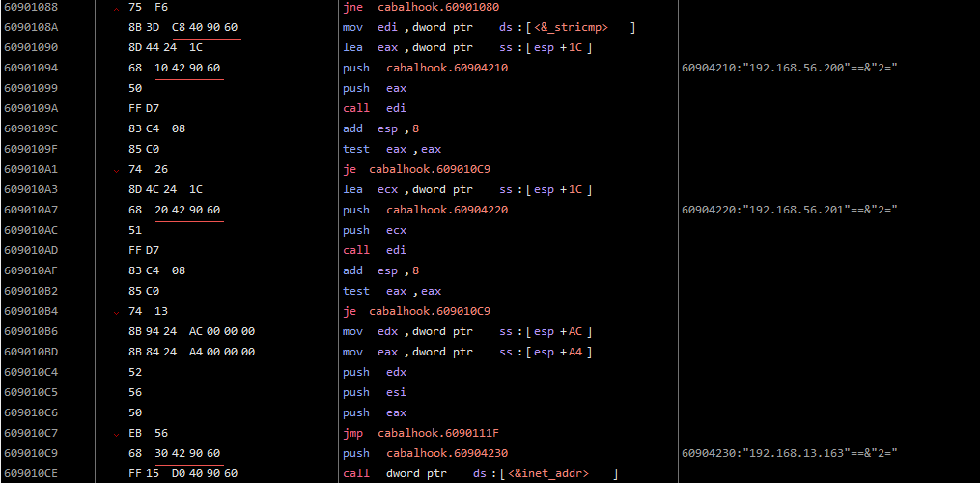Select the bytes 8B 84 24 A4 00 00 00
Viewport: 980px width, 483px height.
(x=191, y=352)
